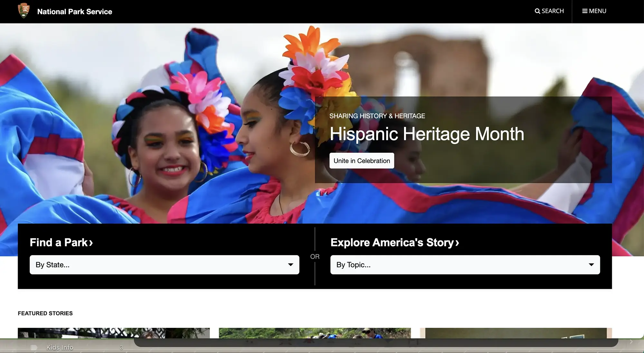644x353 pixels.
Task: Click the Unite in Celebration button
Action: pos(362,161)
